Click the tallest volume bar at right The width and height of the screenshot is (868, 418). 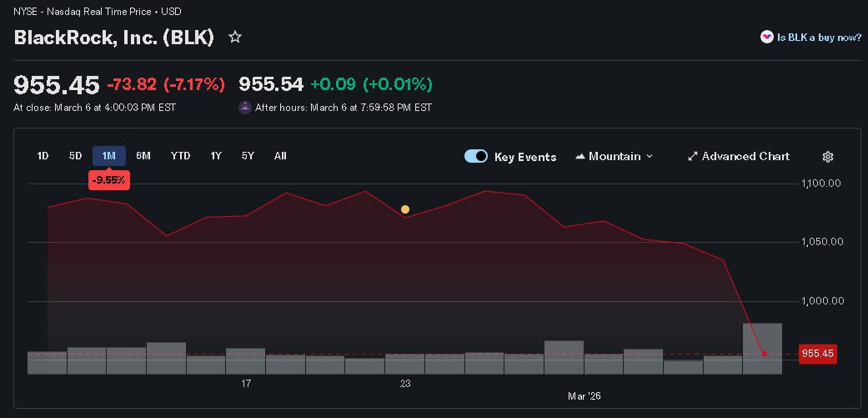coord(762,347)
